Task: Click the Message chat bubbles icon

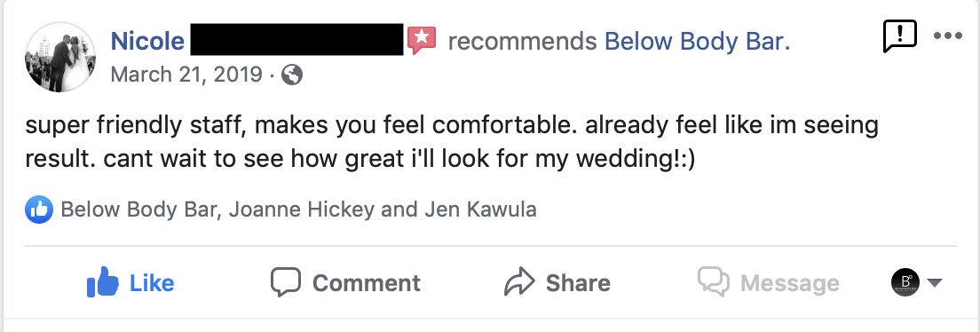Action: point(714,282)
